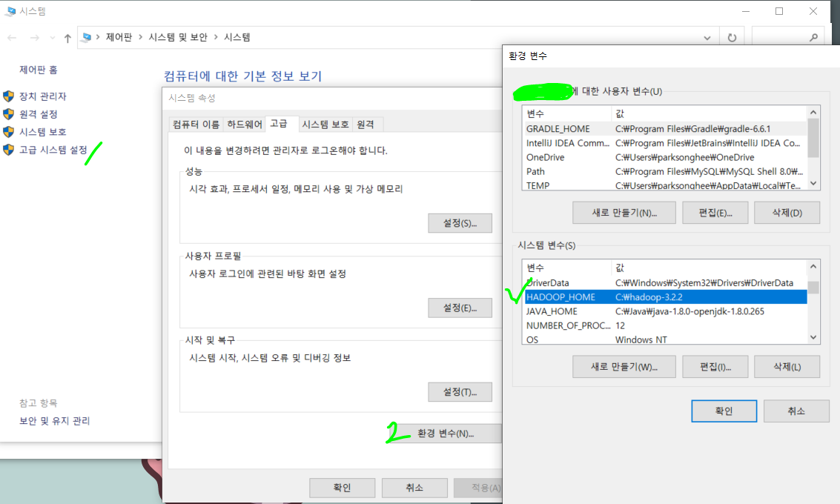Click 확인 in the 시스템 속성 dialog
The width and height of the screenshot is (840, 504).
[342, 488]
